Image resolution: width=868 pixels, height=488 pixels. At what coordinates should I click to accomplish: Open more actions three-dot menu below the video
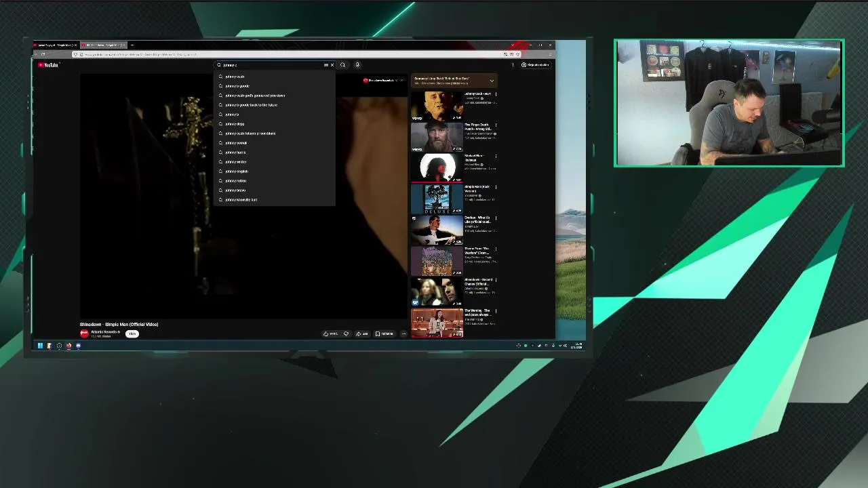(x=403, y=333)
